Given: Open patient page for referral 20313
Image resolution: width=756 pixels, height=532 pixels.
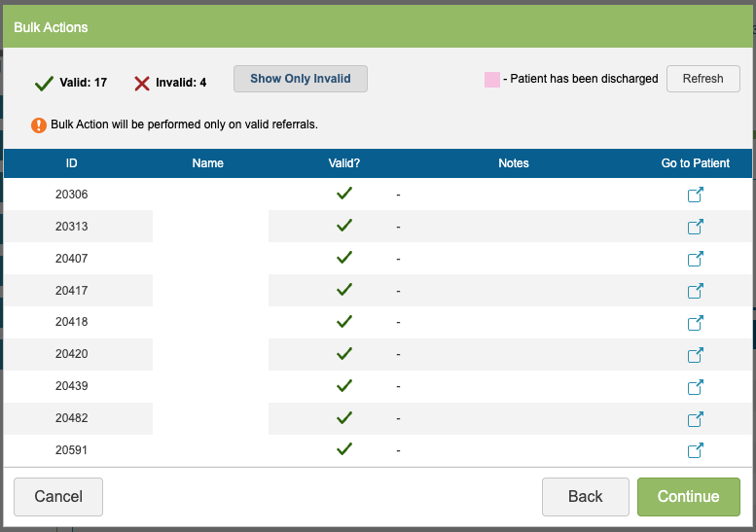Looking at the screenshot, I should click(695, 227).
